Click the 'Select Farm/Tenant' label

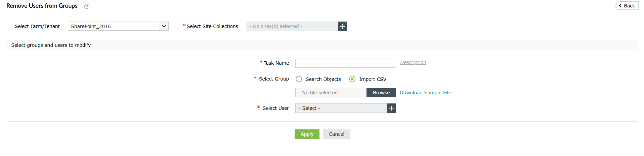coord(37,26)
